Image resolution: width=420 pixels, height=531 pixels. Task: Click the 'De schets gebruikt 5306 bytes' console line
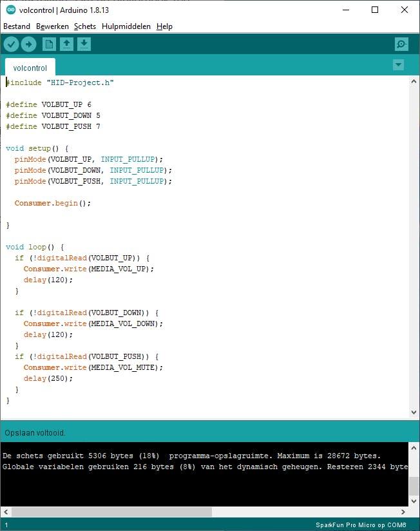pos(191,456)
